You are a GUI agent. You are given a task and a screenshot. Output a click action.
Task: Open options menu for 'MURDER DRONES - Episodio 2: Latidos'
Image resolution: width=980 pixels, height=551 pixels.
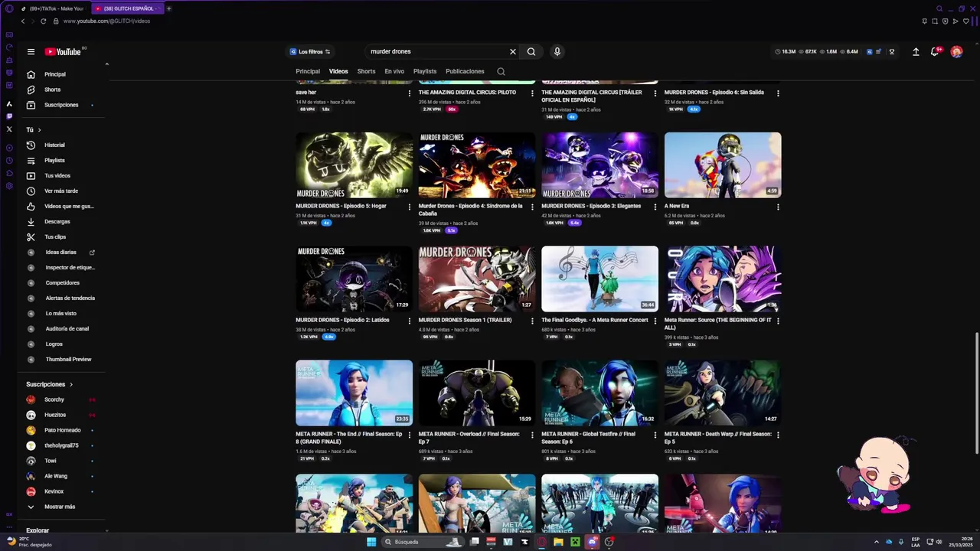coord(410,321)
